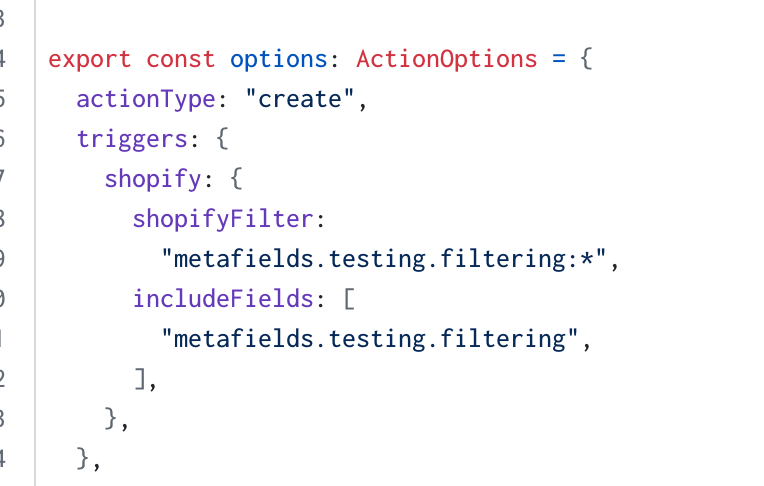
Task: Click the actionType property
Action: tap(146, 100)
